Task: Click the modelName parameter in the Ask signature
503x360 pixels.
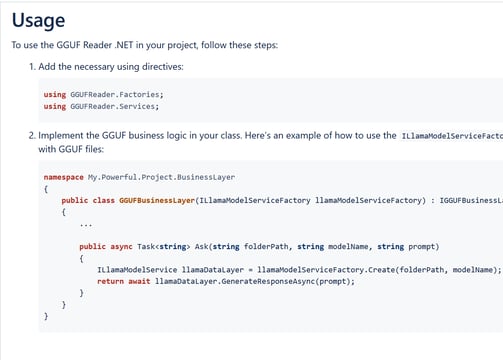Action: (348, 247)
